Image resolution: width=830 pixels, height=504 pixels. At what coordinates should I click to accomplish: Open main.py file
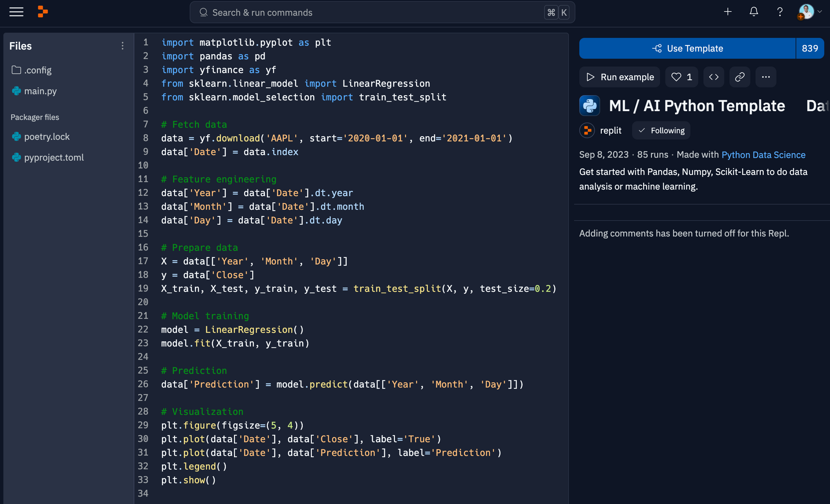(x=40, y=91)
